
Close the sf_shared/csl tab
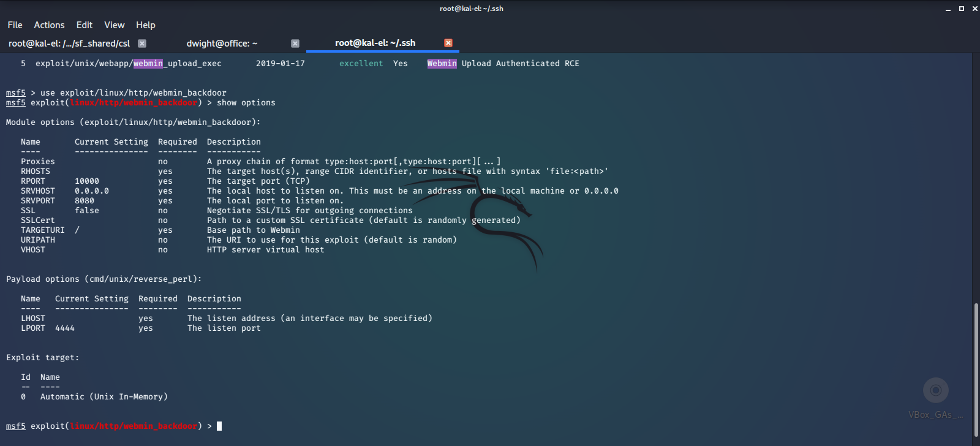coord(142,43)
